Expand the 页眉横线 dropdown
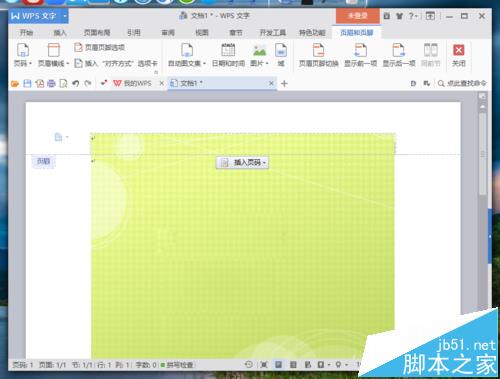500x379 pixels. pos(53,55)
